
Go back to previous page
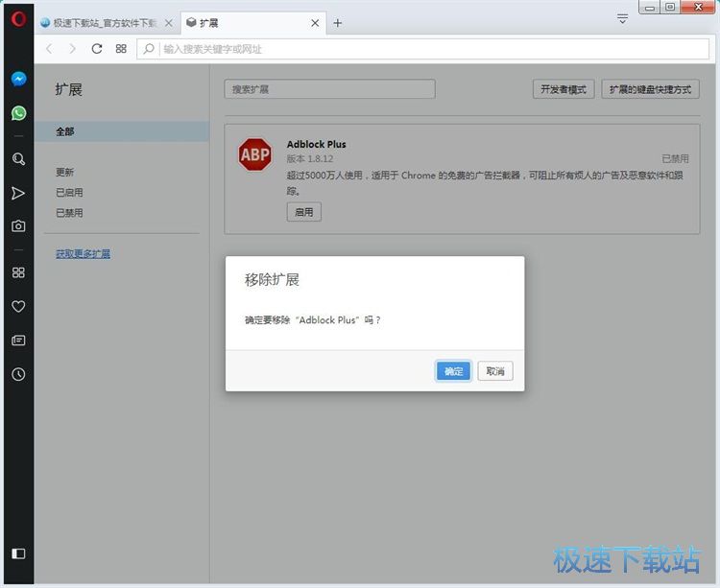tap(49, 49)
